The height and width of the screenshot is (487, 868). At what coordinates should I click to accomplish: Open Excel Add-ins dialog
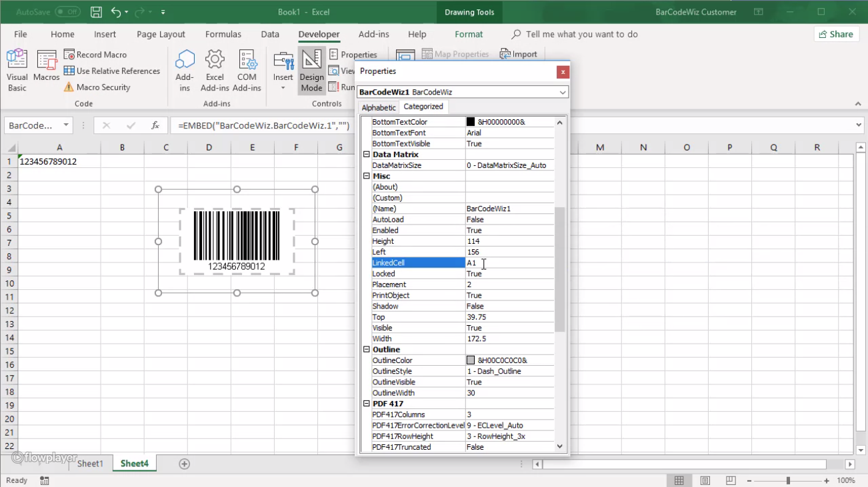pos(215,70)
